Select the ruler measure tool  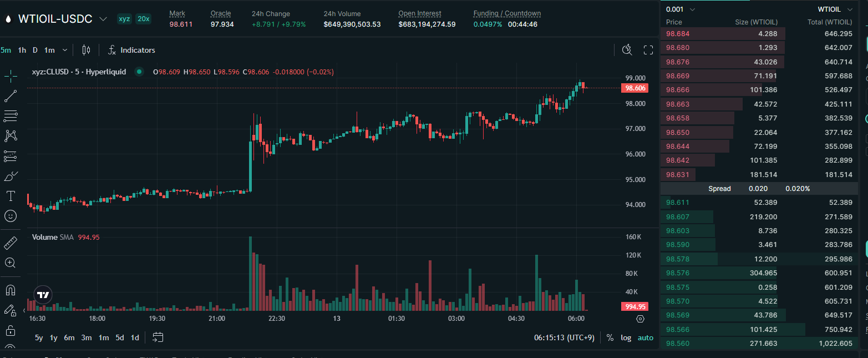click(x=11, y=243)
